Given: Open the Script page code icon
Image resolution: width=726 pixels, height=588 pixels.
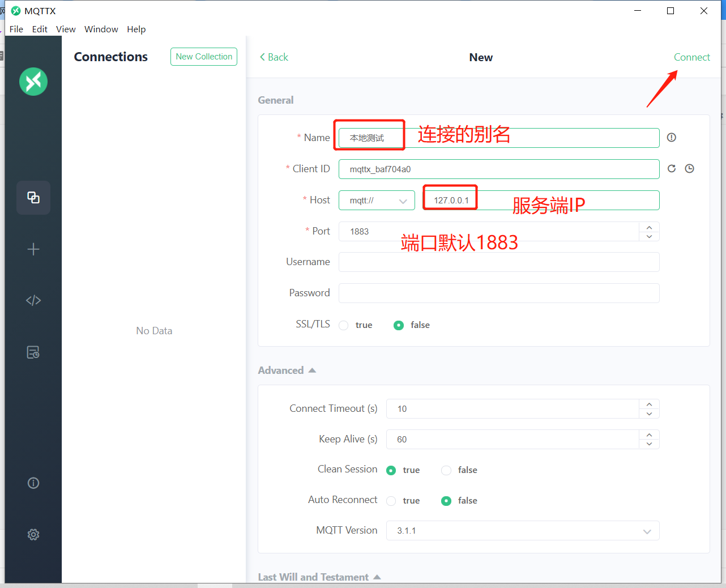Looking at the screenshot, I should pyautogui.click(x=33, y=300).
